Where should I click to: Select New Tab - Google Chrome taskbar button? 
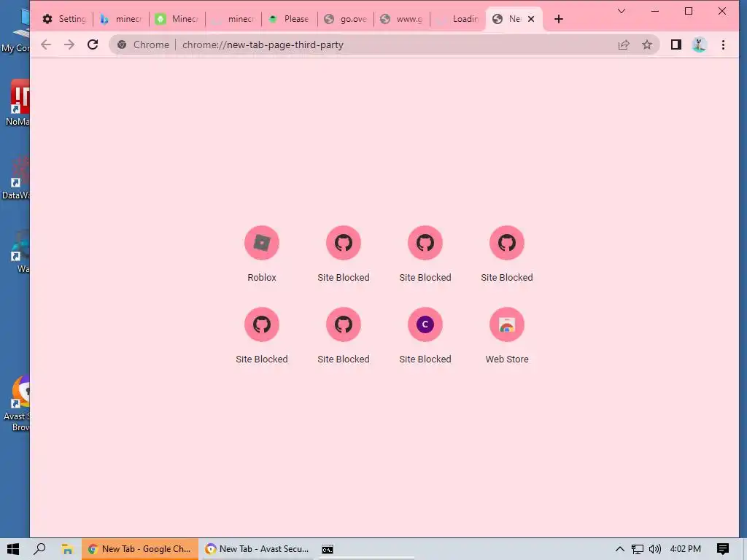(x=139, y=549)
